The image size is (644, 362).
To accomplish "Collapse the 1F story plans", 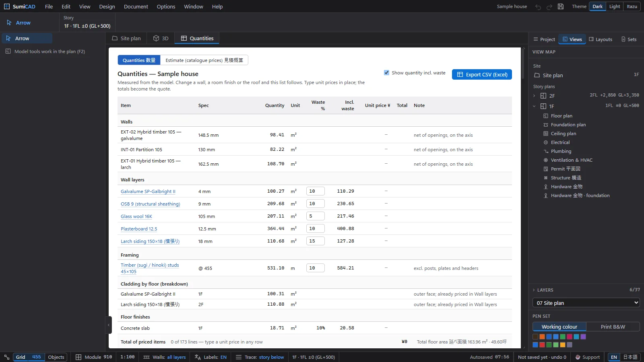I will pyautogui.click(x=534, y=106).
